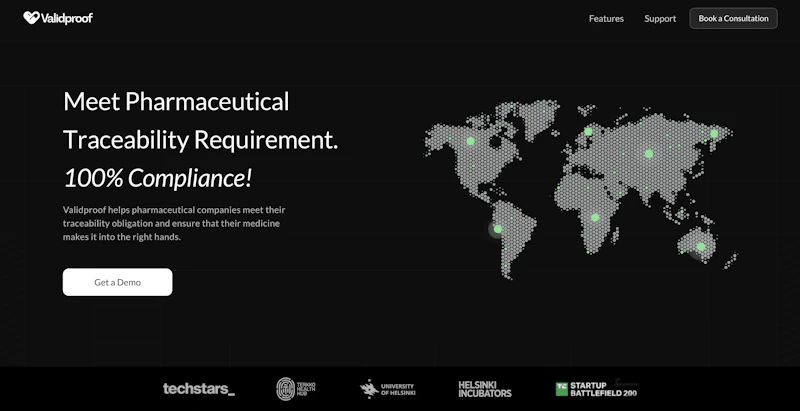The image size is (800, 411).
Task: Click the green dot on central Asia
Action: (x=649, y=153)
